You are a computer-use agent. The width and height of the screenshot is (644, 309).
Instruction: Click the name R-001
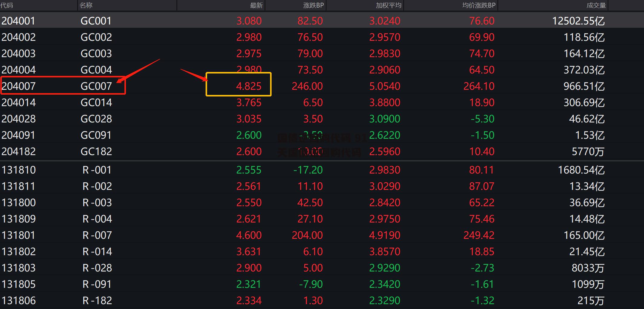pyautogui.click(x=97, y=170)
